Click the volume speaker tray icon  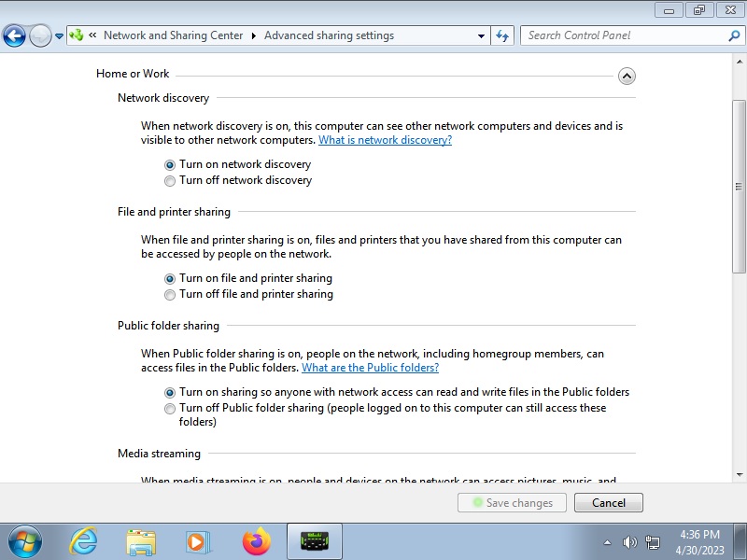click(x=629, y=542)
